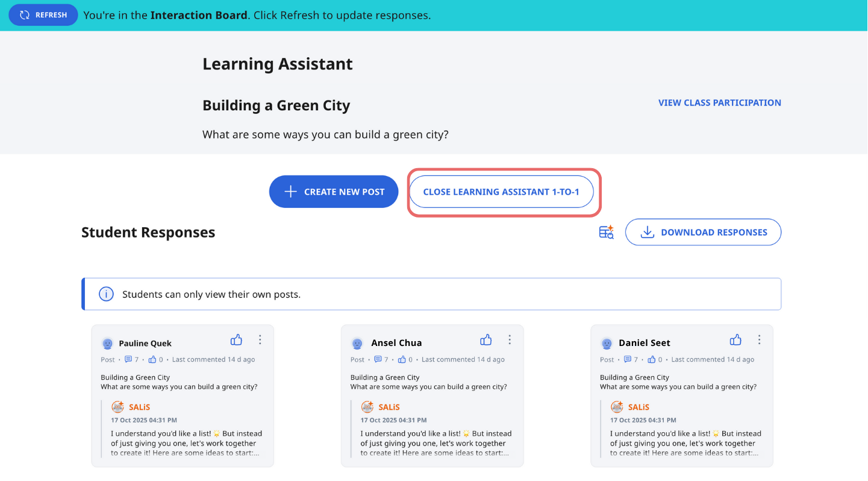Expand options menu on Ansel Chua's post
868x481 pixels.
click(x=510, y=340)
